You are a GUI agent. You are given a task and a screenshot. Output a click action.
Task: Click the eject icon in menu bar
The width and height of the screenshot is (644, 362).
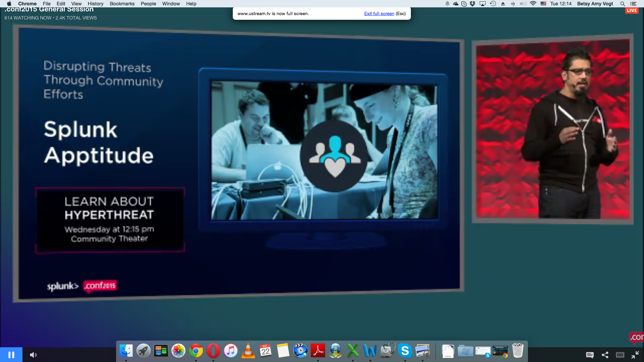click(x=503, y=4)
